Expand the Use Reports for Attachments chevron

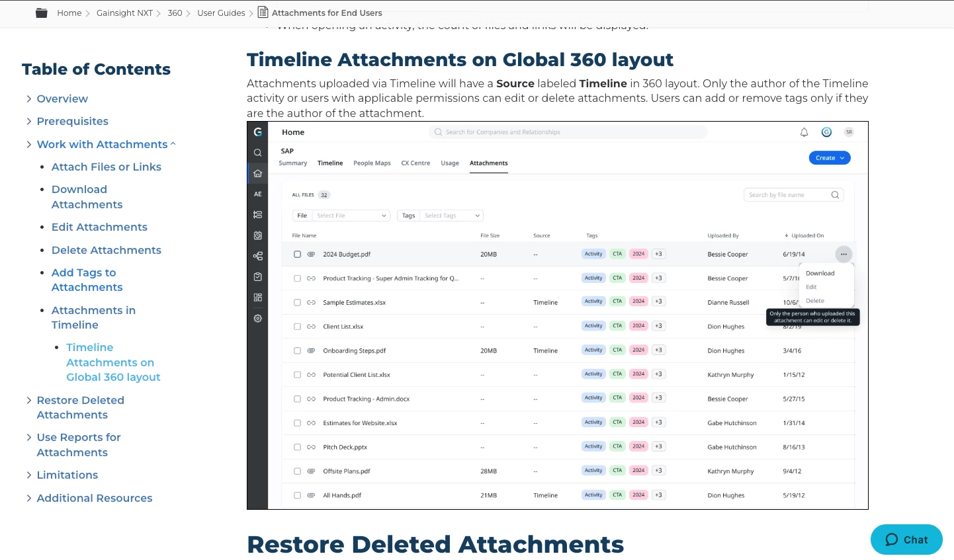point(28,437)
